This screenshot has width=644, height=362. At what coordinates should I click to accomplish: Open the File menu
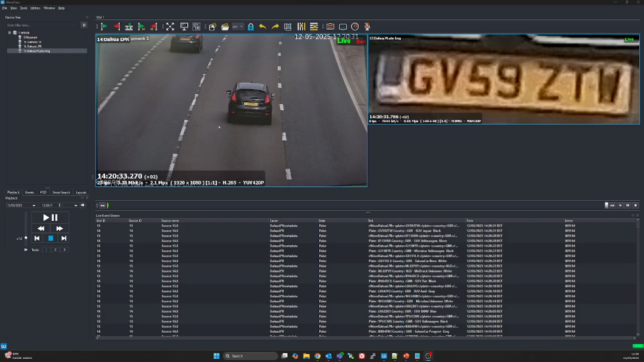tap(4, 8)
